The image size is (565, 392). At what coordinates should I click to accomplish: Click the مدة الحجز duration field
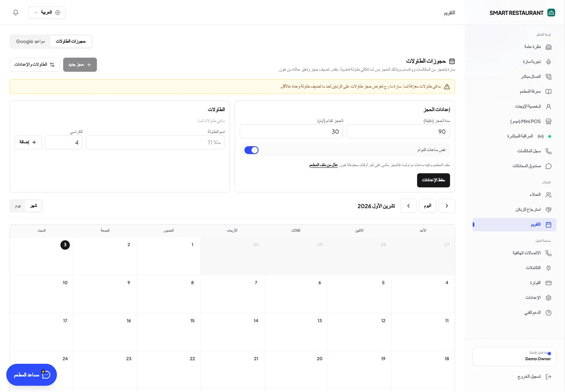coord(398,132)
